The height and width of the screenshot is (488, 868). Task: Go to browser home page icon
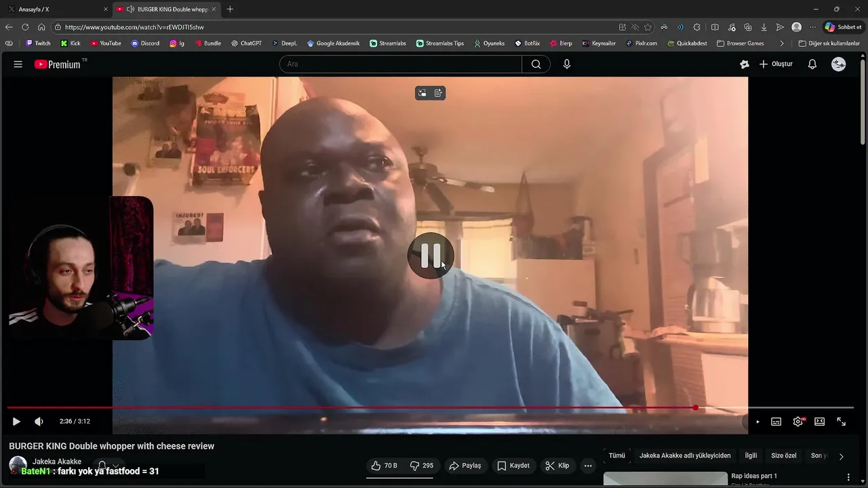coord(41,27)
